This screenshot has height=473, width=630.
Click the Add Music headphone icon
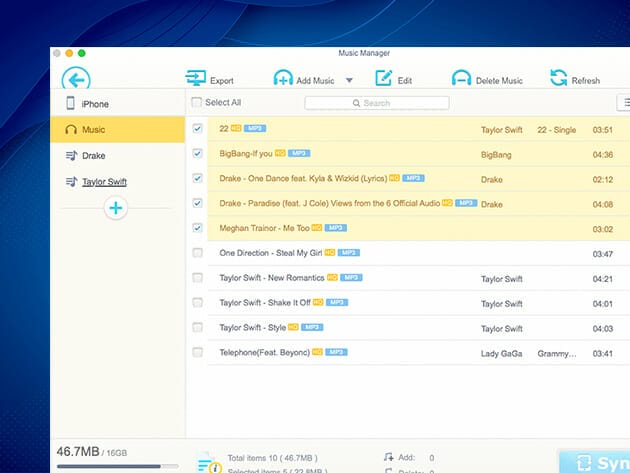pyautogui.click(x=283, y=79)
